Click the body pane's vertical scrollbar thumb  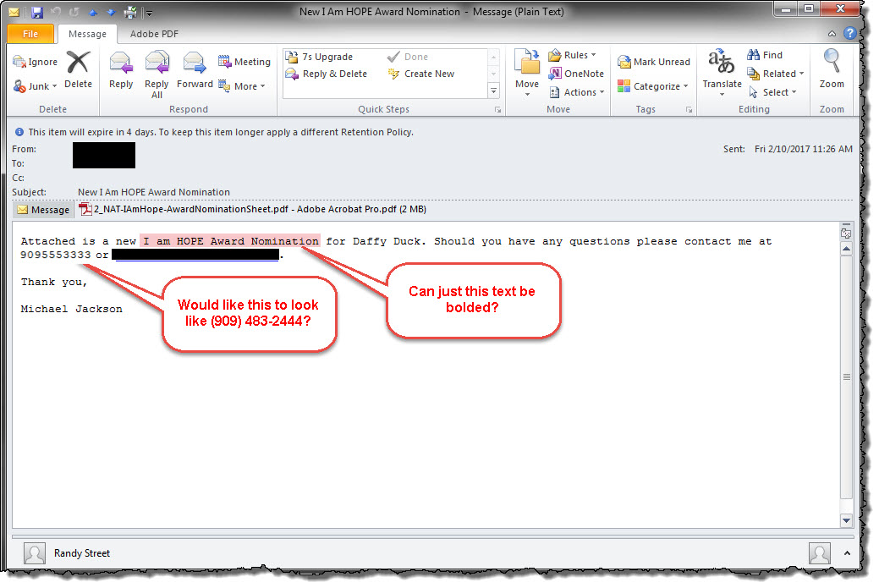pyautogui.click(x=847, y=376)
